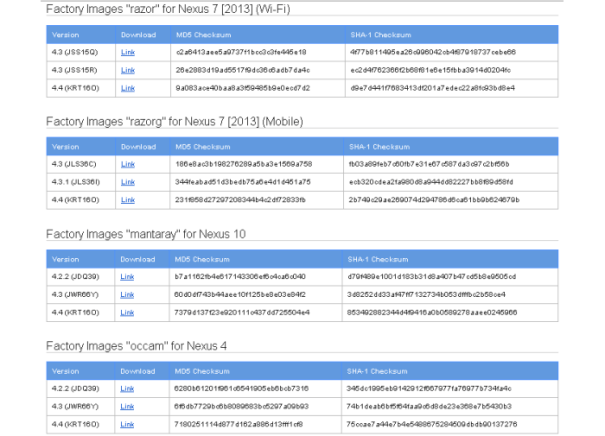This screenshot has height=436, width=605.
Task: Open the mantaray 4.3 (JWR66Y) download Link
Action: (x=127, y=295)
